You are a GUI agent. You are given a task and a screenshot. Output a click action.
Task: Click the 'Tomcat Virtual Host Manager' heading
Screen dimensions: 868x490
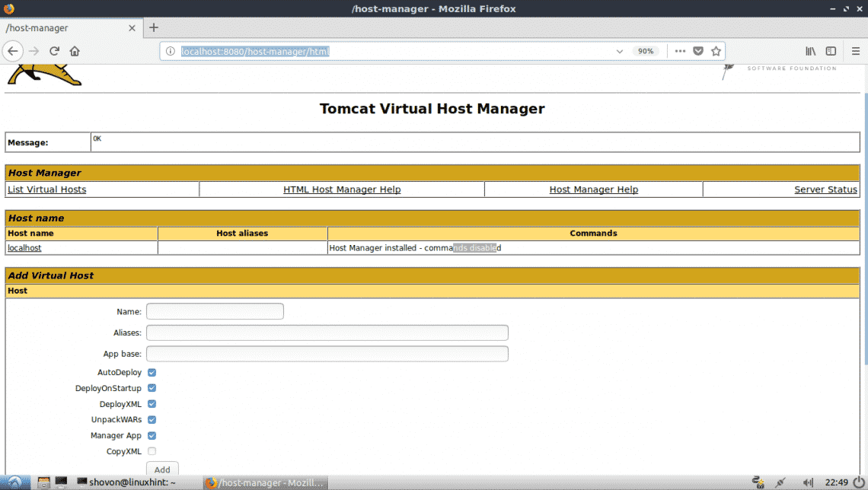click(x=432, y=108)
